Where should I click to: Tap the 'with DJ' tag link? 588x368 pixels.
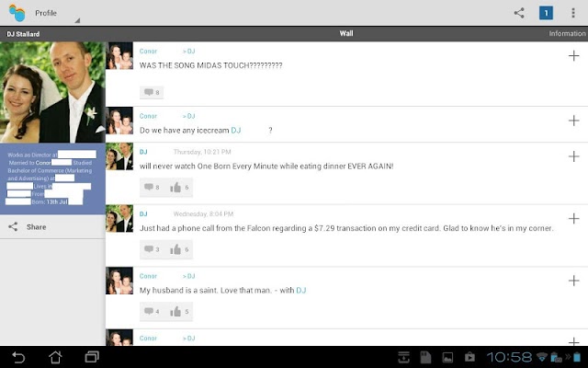pos(301,291)
